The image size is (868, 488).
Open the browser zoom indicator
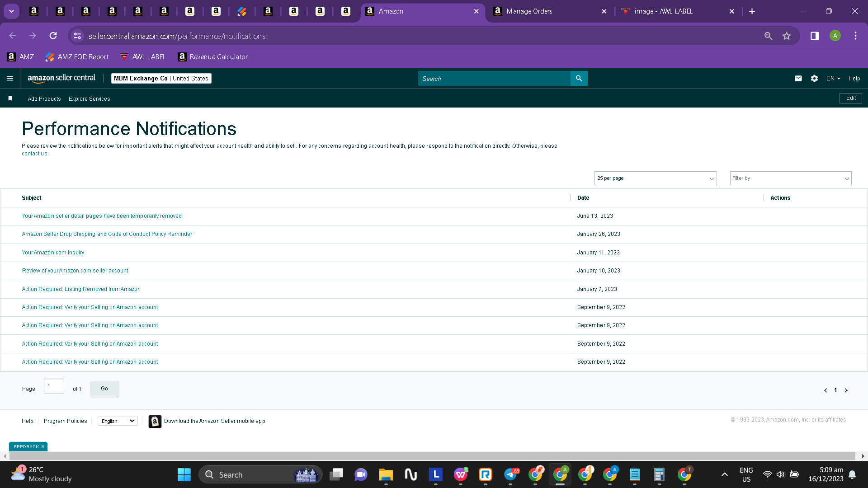tap(768, 36)
